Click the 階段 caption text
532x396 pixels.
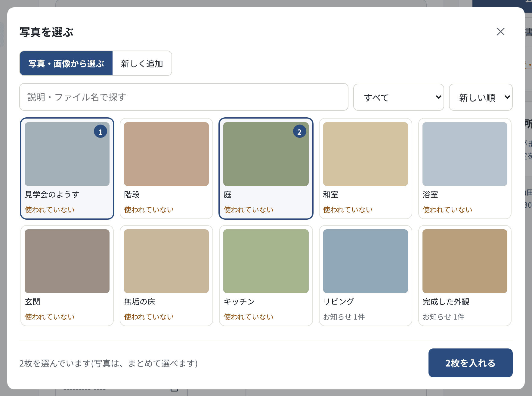(132, 194)
